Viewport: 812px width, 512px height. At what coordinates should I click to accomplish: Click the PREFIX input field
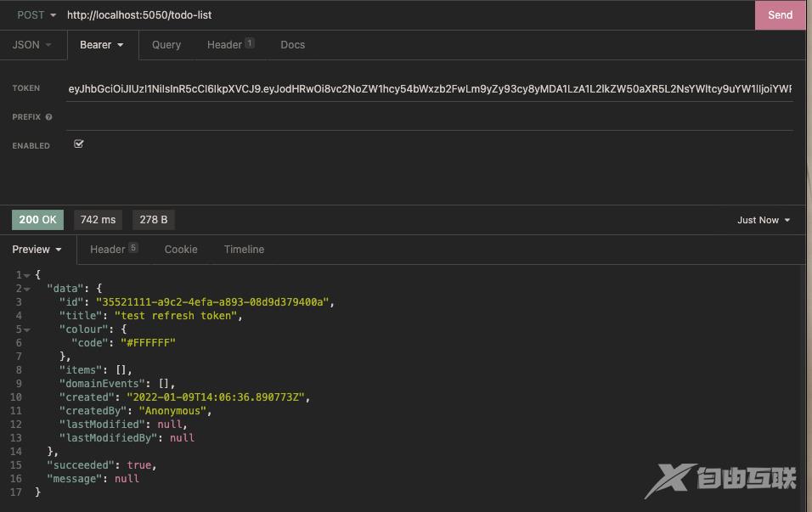point(429,117)
